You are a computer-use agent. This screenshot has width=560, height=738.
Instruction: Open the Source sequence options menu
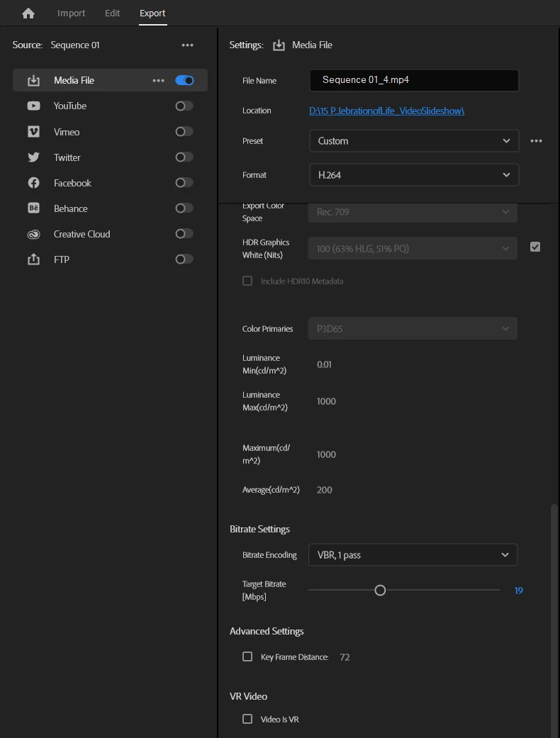187,45
